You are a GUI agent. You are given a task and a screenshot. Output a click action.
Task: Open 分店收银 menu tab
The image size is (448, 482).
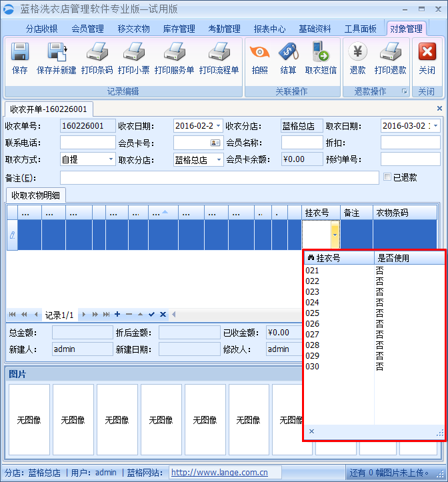coord(42,29)
